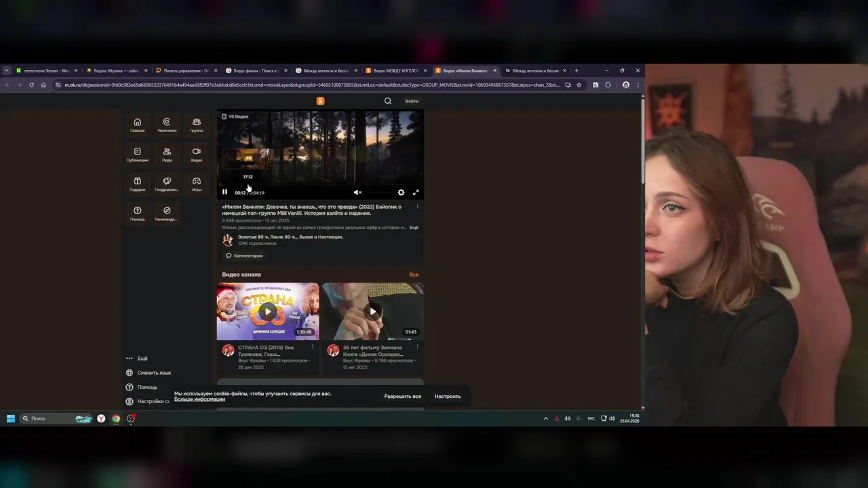
Task: Open site search magnifier icon
Action: click(x=388, y=101)
